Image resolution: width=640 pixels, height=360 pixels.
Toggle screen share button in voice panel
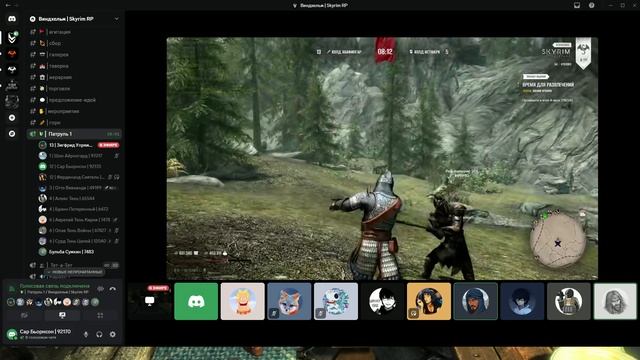tap(62, 315)
